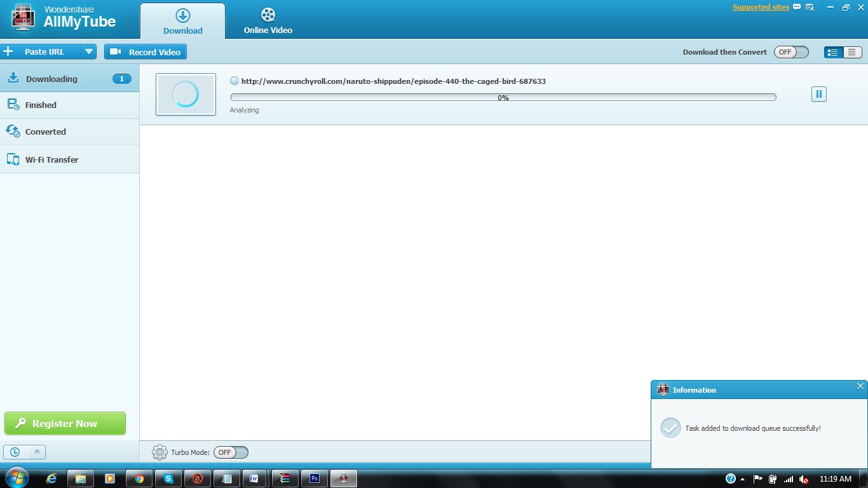Click the Paste URL button
The width and height of the screenshot is (868, 488).
[x=41, y=52]
